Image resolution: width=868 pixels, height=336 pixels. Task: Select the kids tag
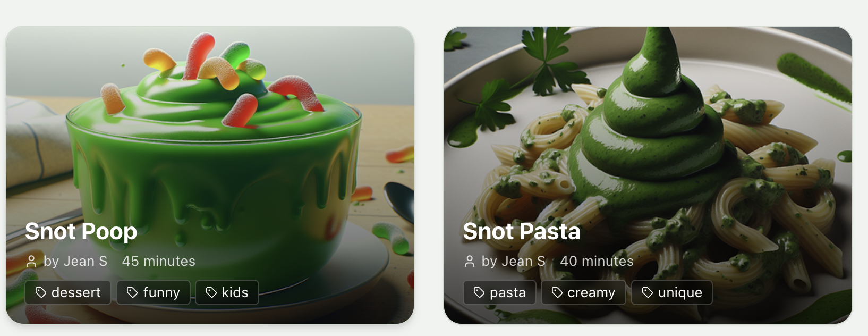coord(227,292)
